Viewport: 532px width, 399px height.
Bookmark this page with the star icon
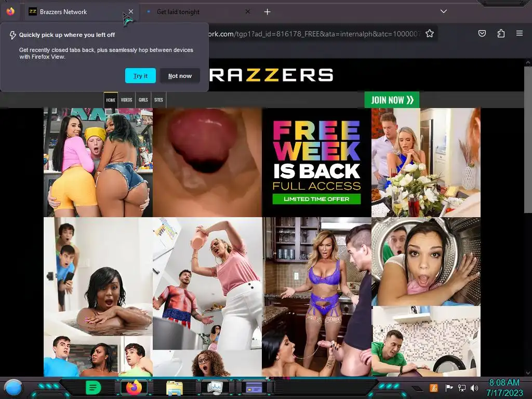430,33
